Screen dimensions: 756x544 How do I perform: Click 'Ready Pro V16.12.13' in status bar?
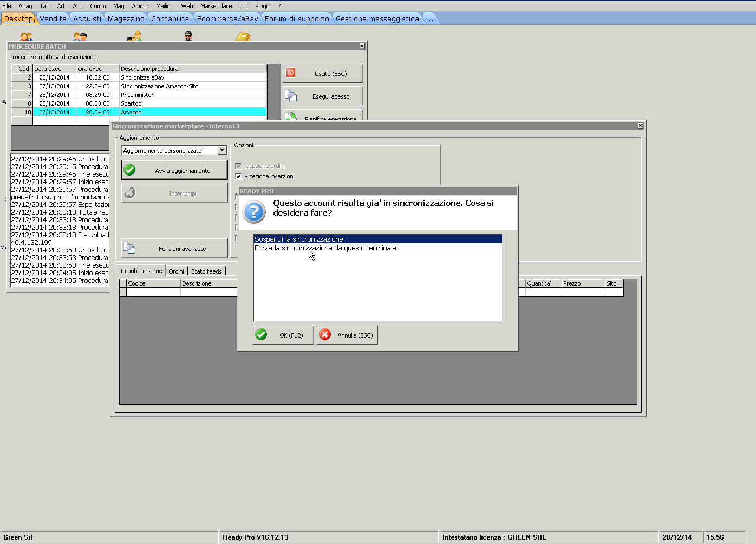tap(256, 537)
